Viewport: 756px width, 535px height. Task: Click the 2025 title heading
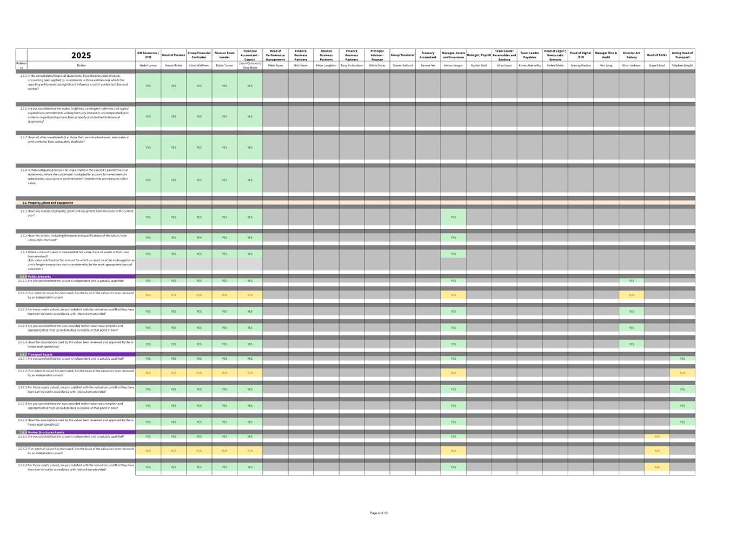tap(81, 56)
